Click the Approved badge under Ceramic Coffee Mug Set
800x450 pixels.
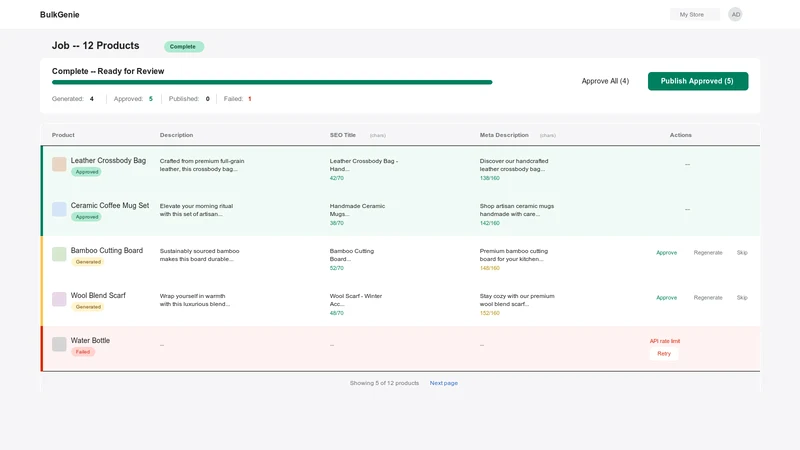pyautogui.click(x=87, y=217)
